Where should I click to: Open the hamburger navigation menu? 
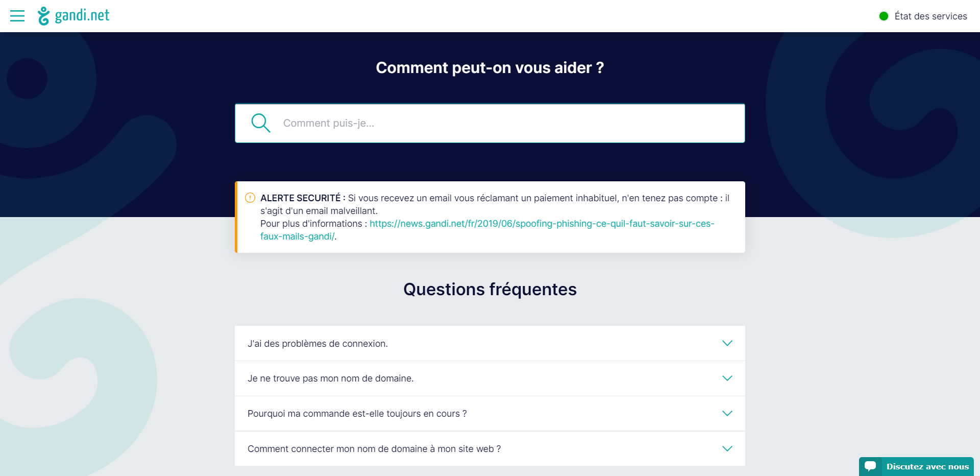point(17,16)
